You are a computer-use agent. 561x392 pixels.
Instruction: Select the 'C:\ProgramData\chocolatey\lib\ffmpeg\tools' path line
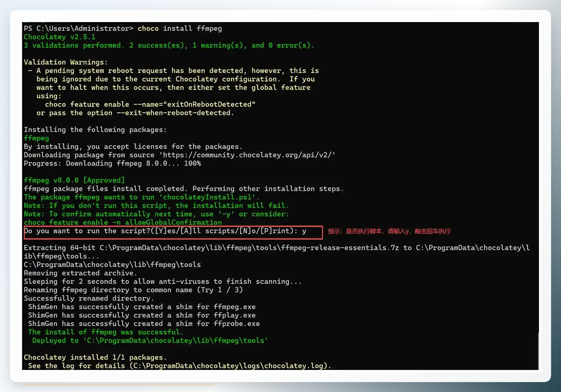tap(112, 265)
